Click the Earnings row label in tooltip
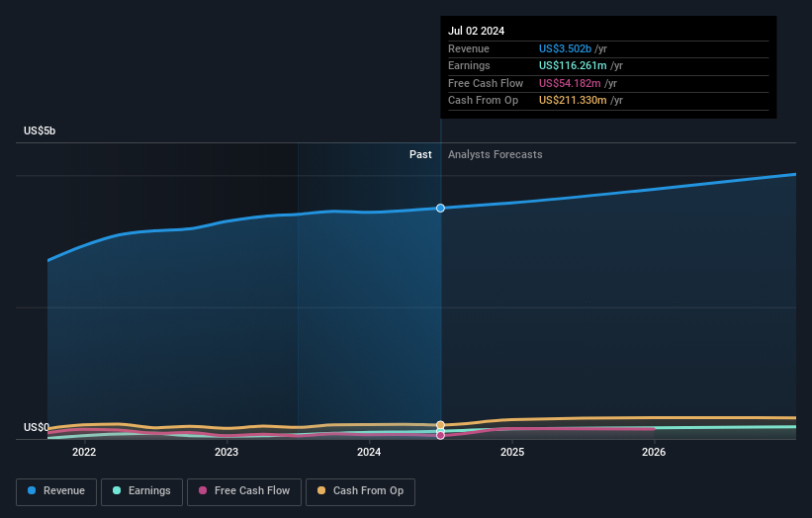Viewport: 812px width, 518px height. coord(469,65)
